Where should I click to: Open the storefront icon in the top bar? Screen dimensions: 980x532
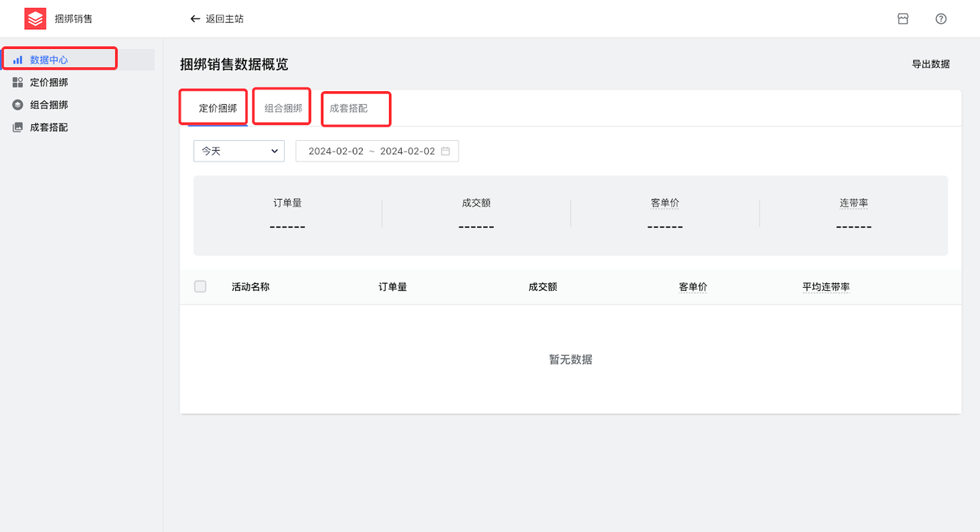point(903,18)
